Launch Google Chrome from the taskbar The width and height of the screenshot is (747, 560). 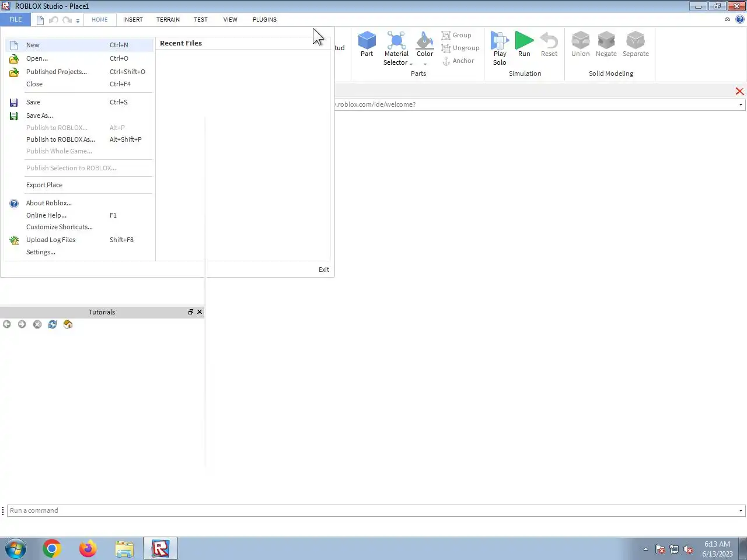[x=52, y=548]
